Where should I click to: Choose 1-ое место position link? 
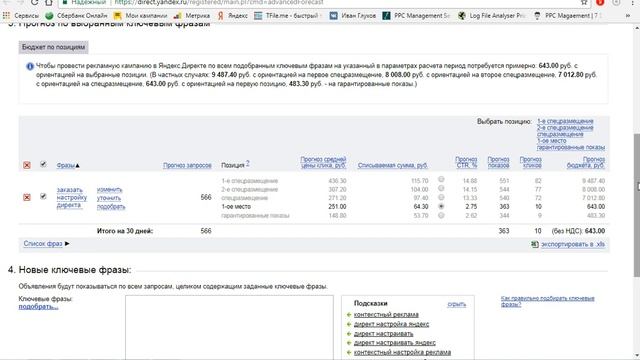pos(551,141)
